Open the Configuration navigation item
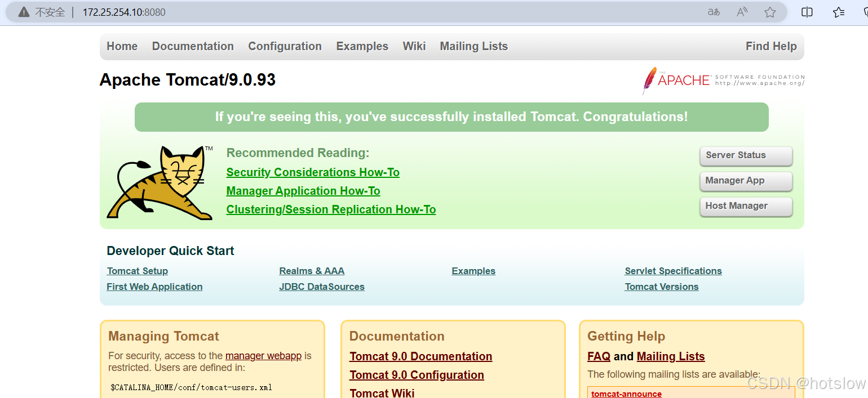The width and height of the screenshot is (868, 398). tap(285, 46)
